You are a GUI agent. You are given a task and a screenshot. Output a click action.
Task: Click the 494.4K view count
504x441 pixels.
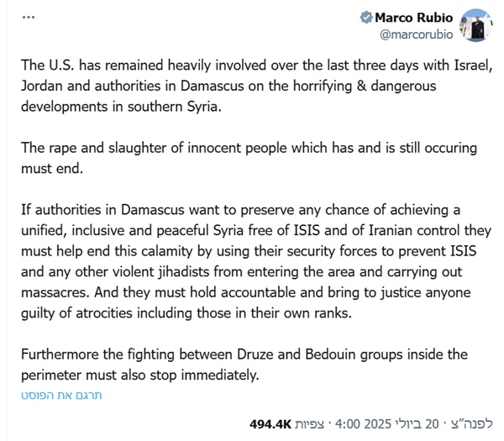click(x=270, y=424)
